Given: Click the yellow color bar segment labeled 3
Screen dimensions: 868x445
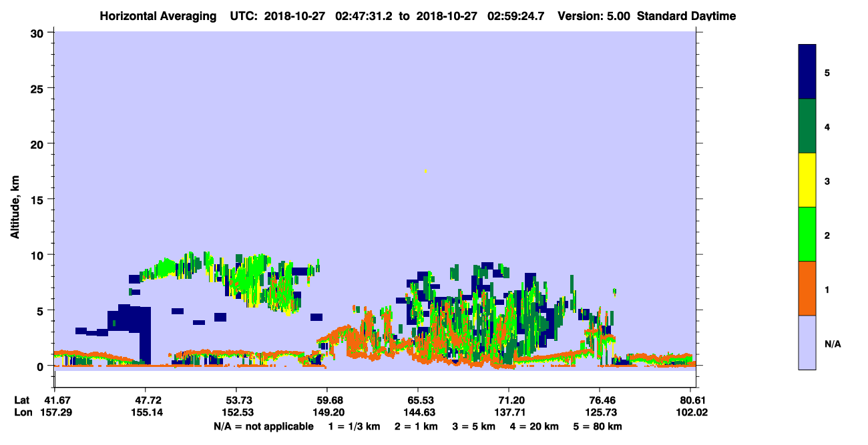Looking at the screenshot, I should coord(807,180).
